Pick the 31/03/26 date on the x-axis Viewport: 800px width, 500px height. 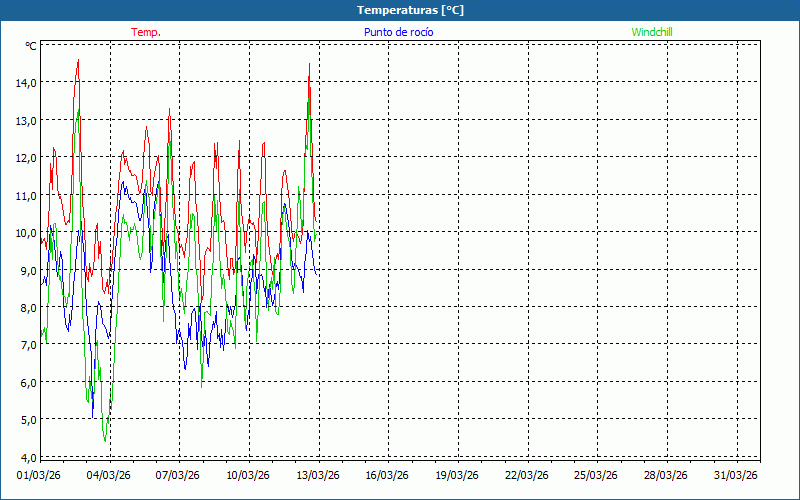click(735, 475)
